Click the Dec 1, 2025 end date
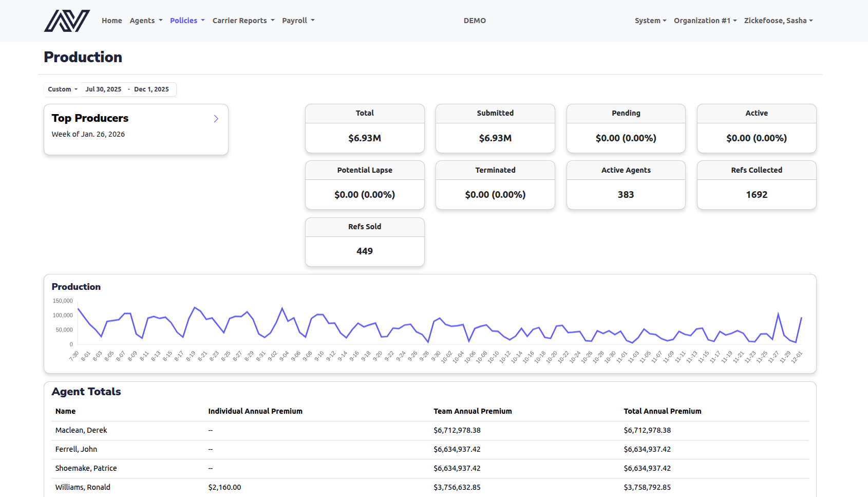Screen dimensions: 868x497 (152, 89)
